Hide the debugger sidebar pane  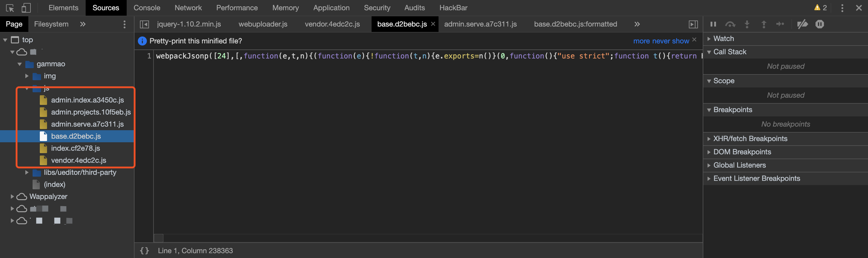(693, 24)
